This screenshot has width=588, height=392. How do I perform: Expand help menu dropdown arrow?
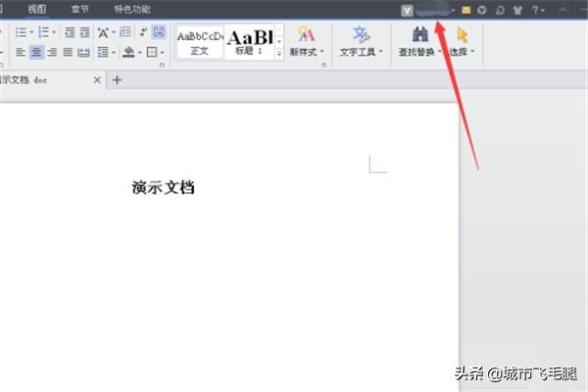pos(543,11)
